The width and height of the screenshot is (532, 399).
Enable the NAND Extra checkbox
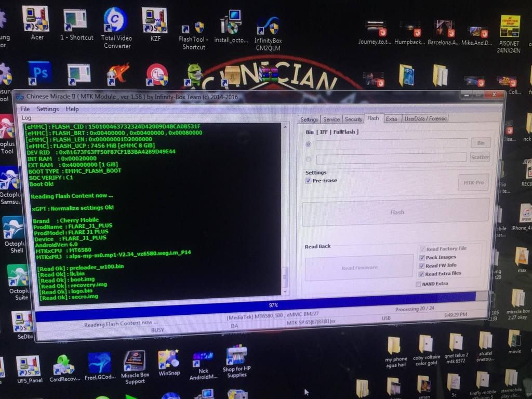click(x=418, y=284)
